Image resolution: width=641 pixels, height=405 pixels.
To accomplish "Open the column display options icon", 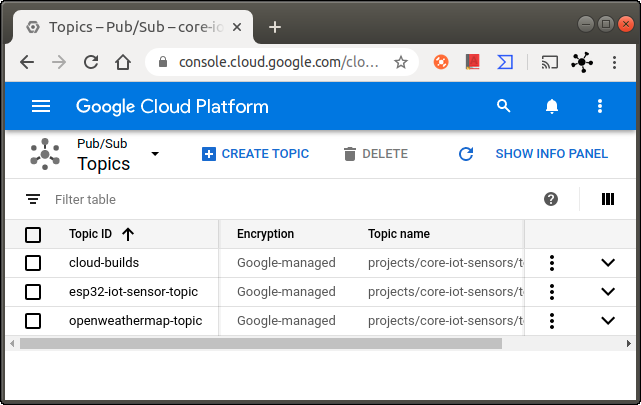I will tap(608, 199).
